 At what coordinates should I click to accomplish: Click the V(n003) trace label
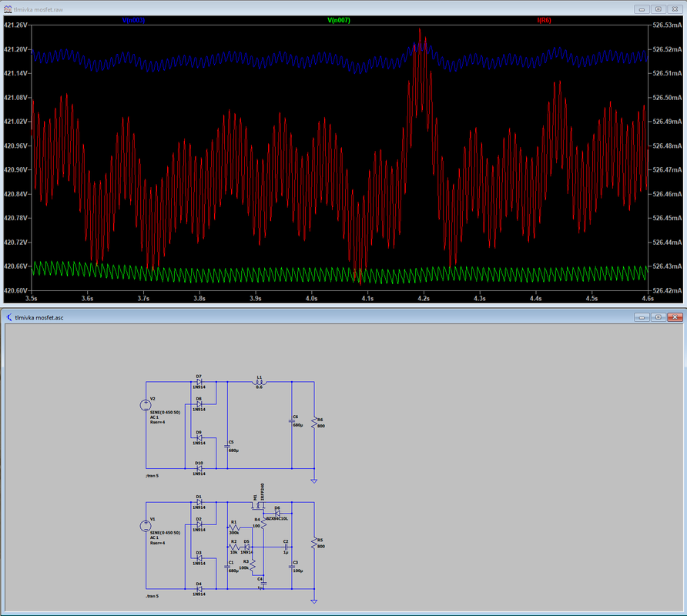134,20
